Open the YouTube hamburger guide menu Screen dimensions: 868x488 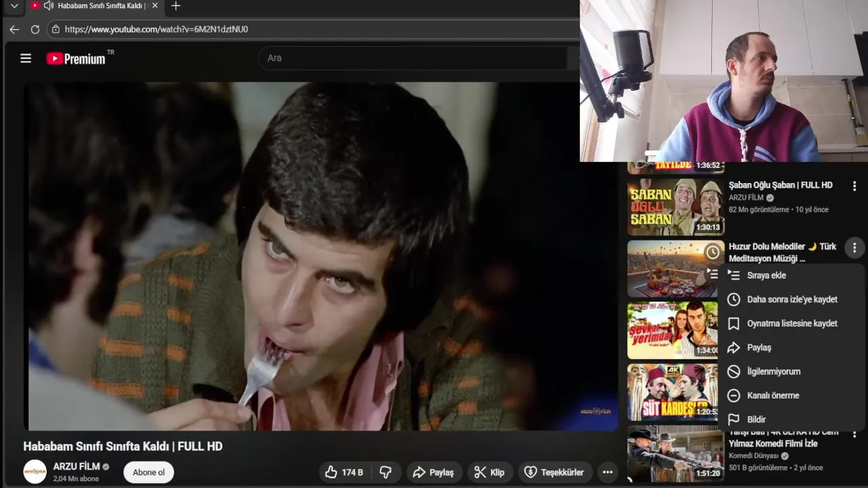[26, 58]
